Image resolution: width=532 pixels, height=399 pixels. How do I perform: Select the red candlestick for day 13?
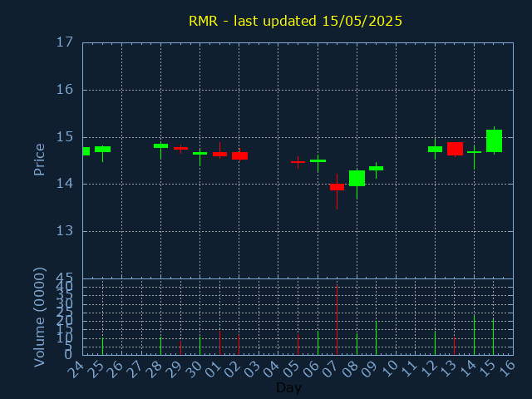tap(455, 149)
